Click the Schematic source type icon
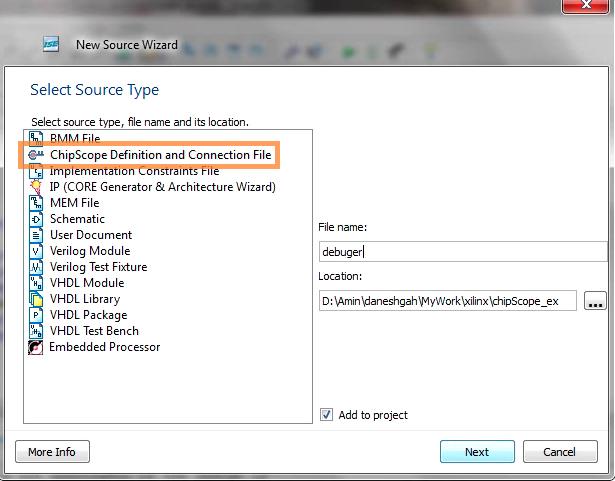Viewport: 615px width, 481px height. click(36, 219)
